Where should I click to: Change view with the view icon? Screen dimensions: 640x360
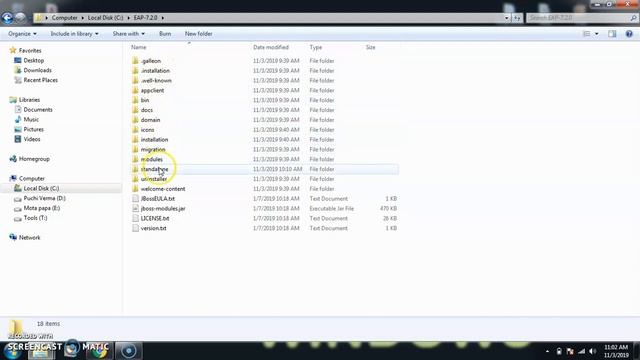[x=587, y=34]
